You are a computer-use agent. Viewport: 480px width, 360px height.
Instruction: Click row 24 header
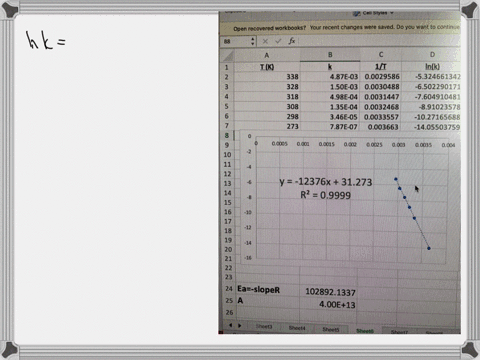coord(228,289)
